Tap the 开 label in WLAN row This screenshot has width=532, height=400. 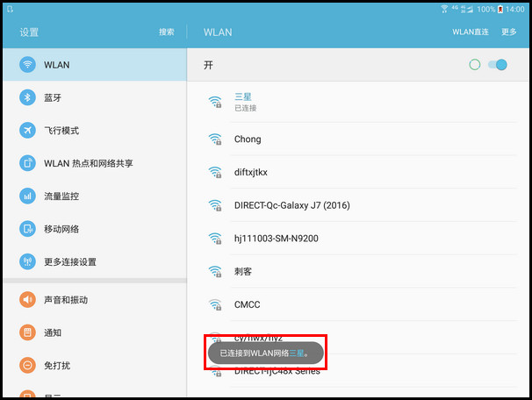coord(208,65)
